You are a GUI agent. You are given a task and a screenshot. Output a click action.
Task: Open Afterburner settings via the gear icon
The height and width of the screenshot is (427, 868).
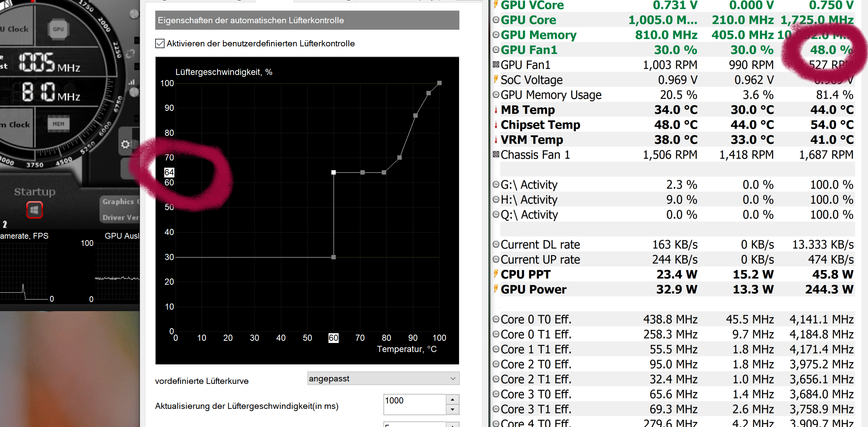coord(125,145)
